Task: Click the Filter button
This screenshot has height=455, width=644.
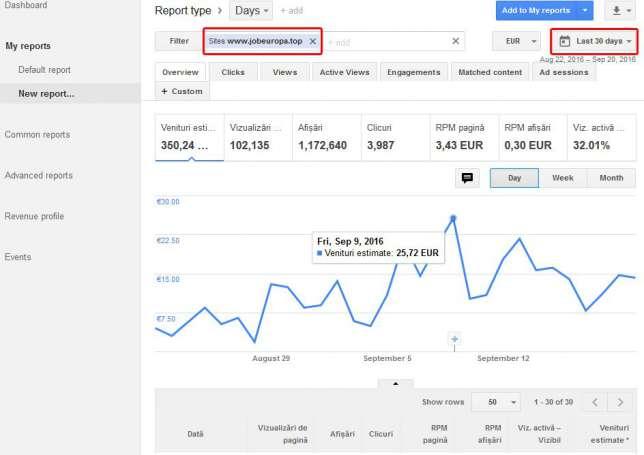Action: (179, 41)
